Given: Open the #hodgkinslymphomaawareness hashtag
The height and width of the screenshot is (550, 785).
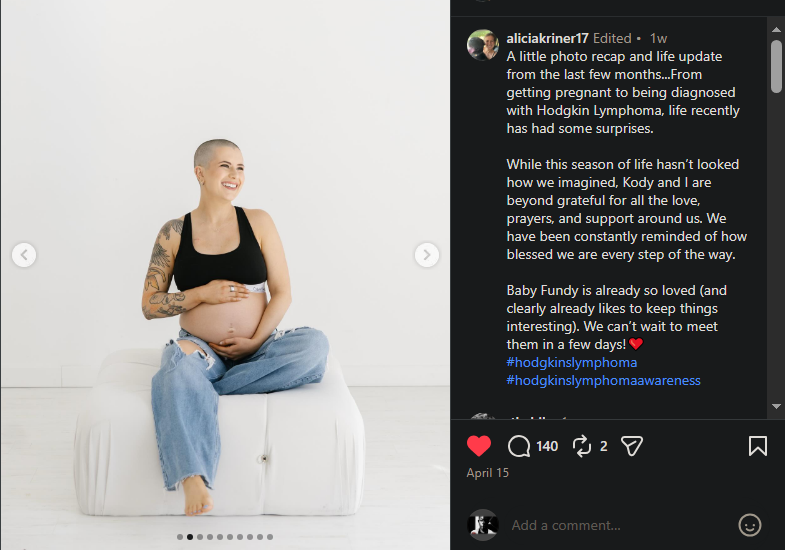Looking at the screenshot, I should tap(603, 380).
